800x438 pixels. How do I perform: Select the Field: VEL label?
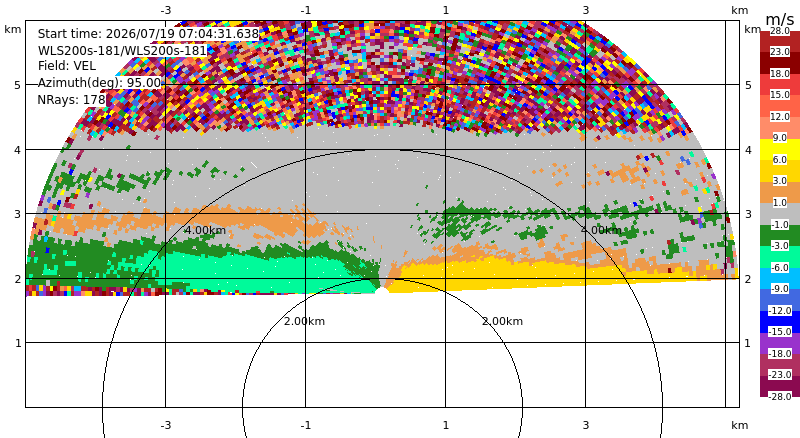67,66
